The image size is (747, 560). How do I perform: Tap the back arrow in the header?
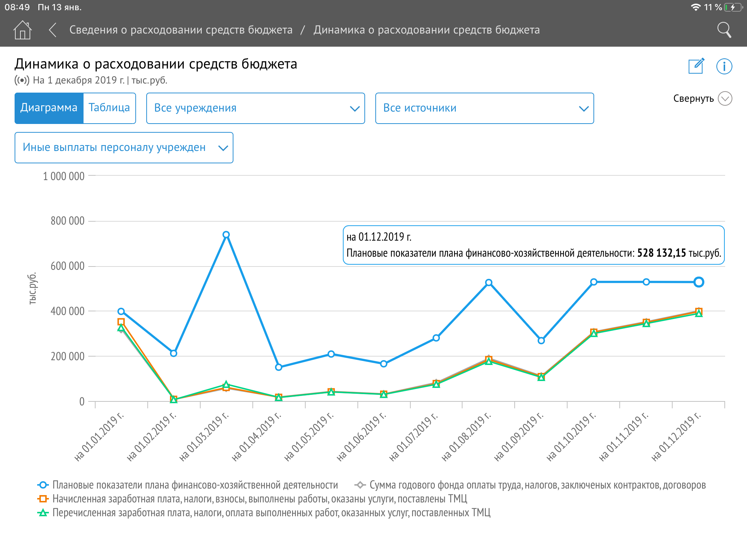point(53,30)
